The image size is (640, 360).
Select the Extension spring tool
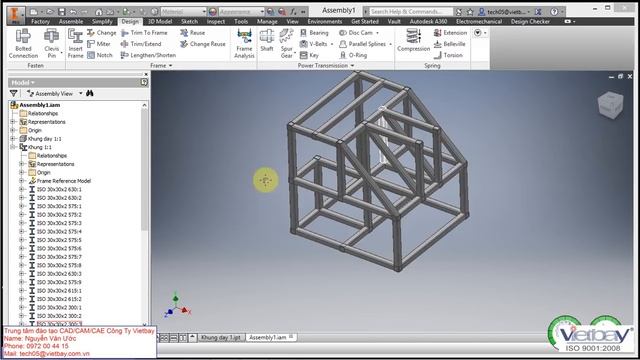pos(450,33)
